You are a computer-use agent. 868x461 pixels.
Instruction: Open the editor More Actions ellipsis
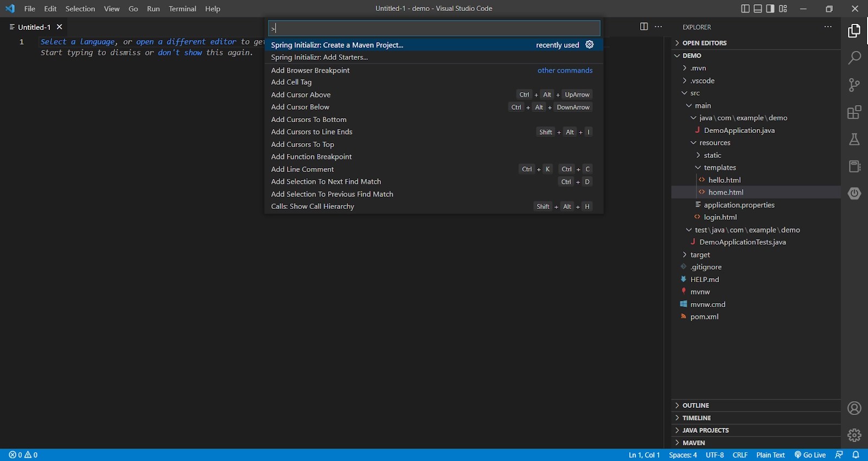(659, 27)
